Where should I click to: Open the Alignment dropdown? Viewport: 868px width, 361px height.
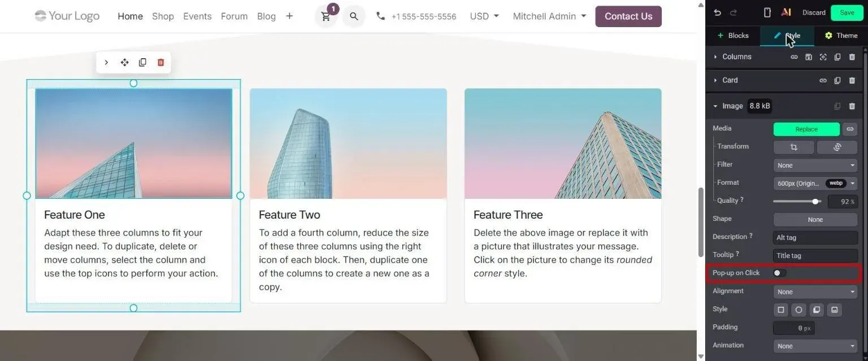tap(815, 292)
